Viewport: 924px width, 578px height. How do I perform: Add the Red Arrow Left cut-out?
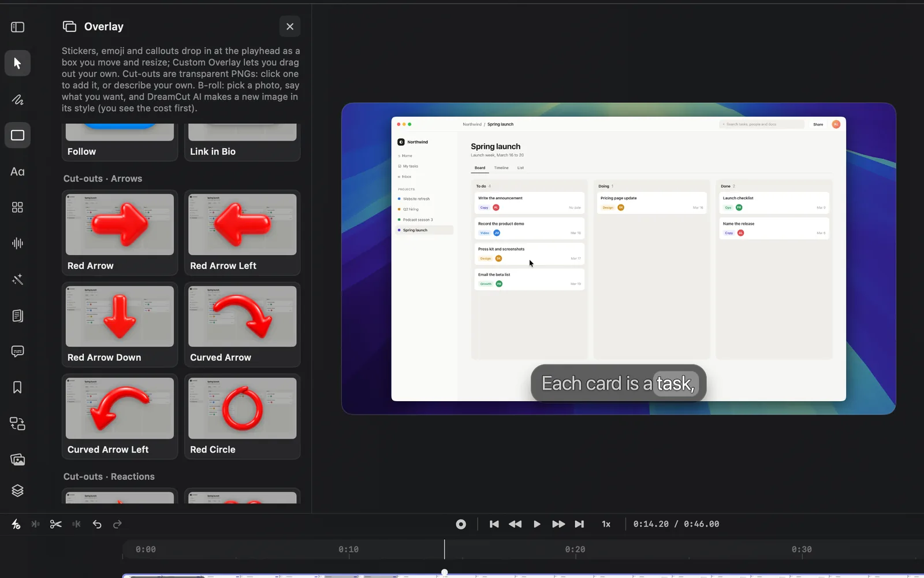pyautogui.click(x=242, y=232)
